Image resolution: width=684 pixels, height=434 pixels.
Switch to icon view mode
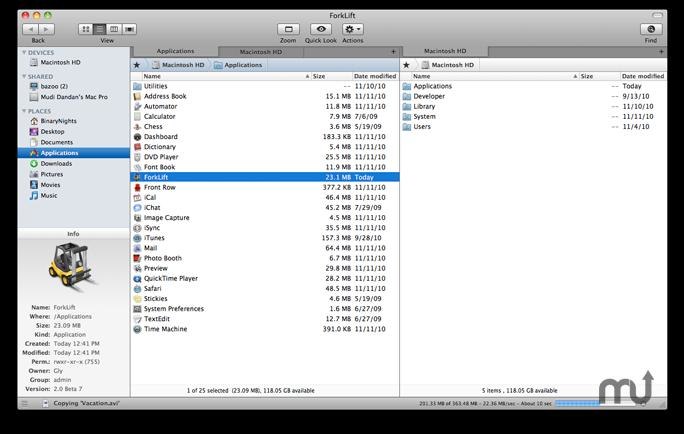tap(86, 29)
